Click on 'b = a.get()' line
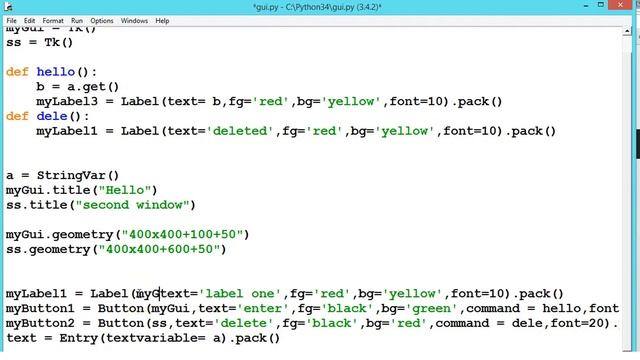Screen dimensions: 640x360 click(78, 87)
